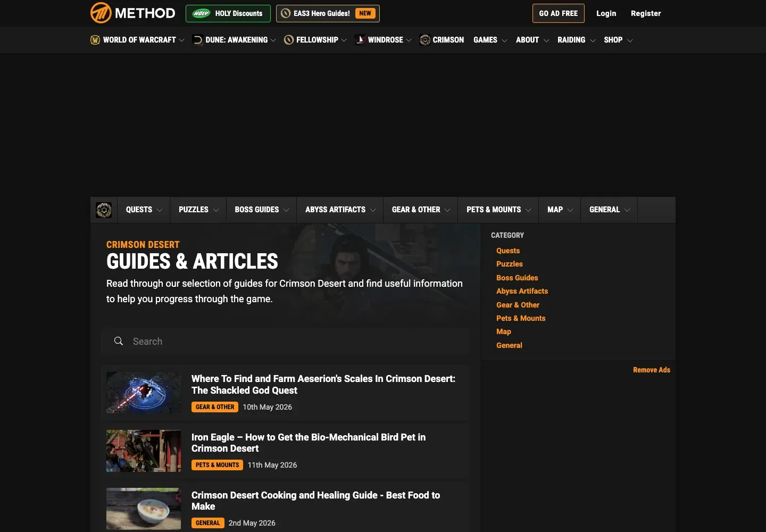
Task: Open the Abyss Artifacts menu tab
Action: tap(340, 210)
